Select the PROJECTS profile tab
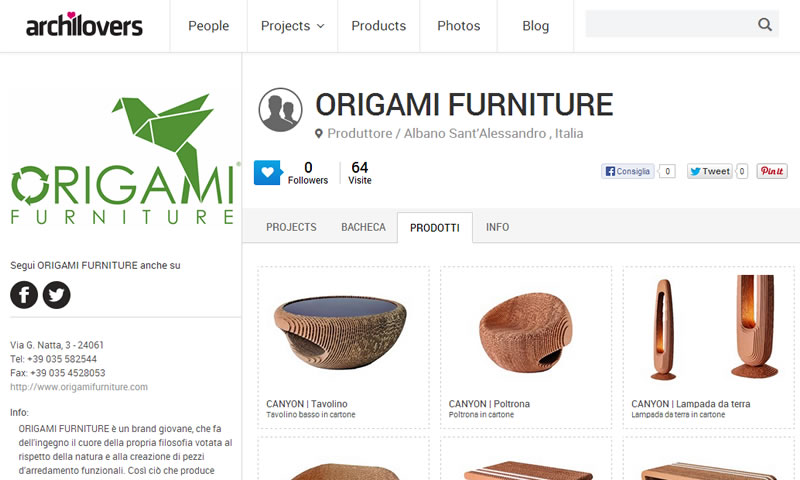Viewport: 800px width, 480px height. coord(291,227)
